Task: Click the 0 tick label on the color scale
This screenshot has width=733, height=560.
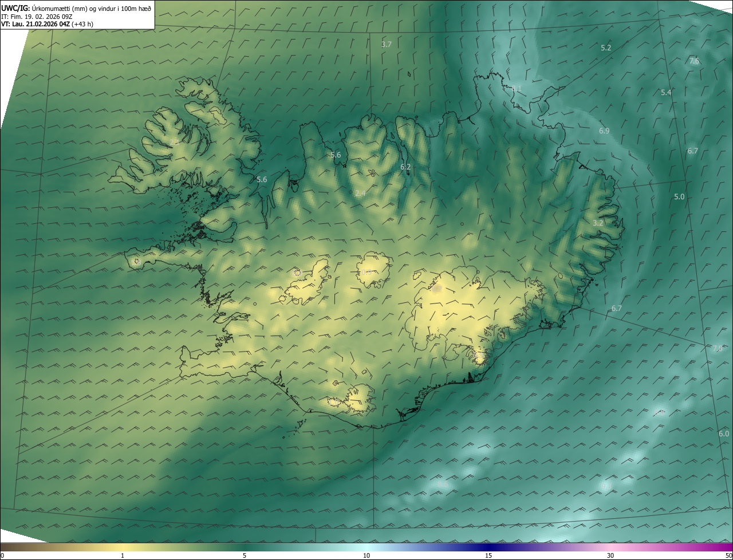Action: [2, 555]
